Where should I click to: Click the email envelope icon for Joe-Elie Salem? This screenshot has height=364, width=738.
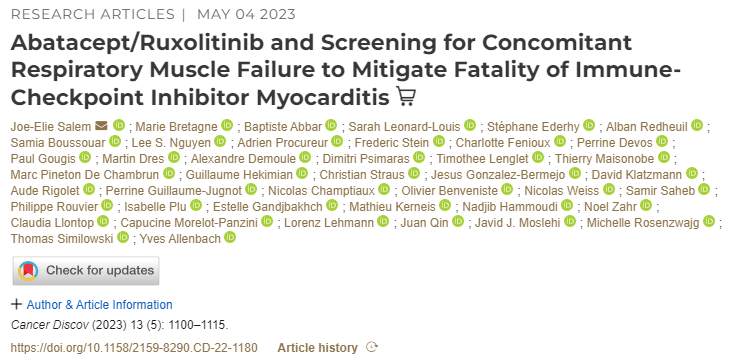101,126
